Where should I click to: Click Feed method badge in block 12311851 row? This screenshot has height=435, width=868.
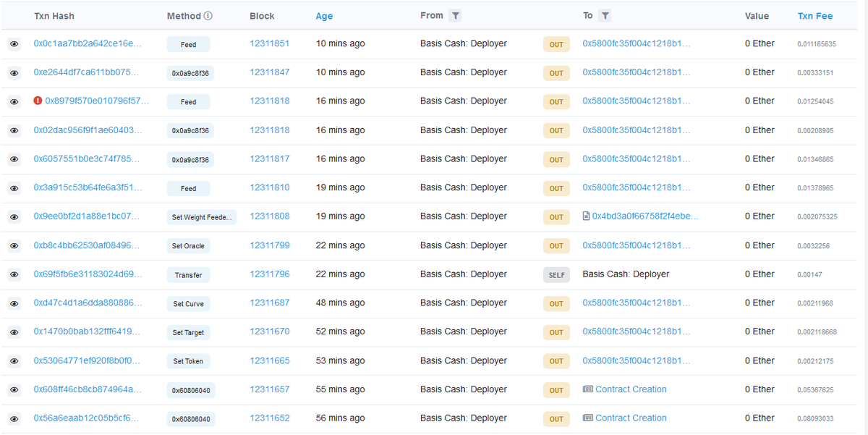tap(188, 44)
